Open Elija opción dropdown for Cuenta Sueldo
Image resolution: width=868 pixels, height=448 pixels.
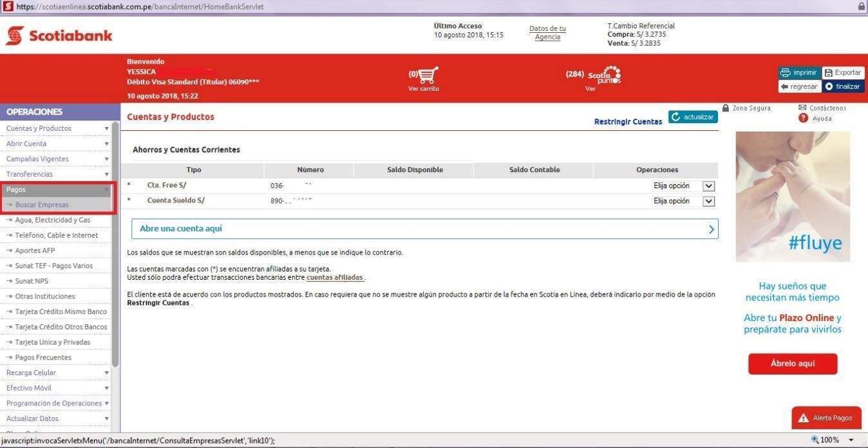[x=684, y=201]
